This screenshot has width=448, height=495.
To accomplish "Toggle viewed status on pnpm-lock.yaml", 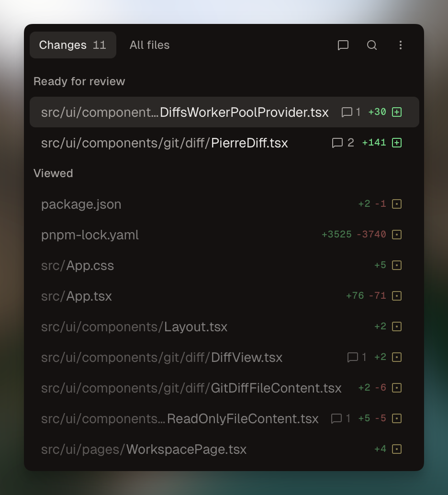I will point(397,235).
